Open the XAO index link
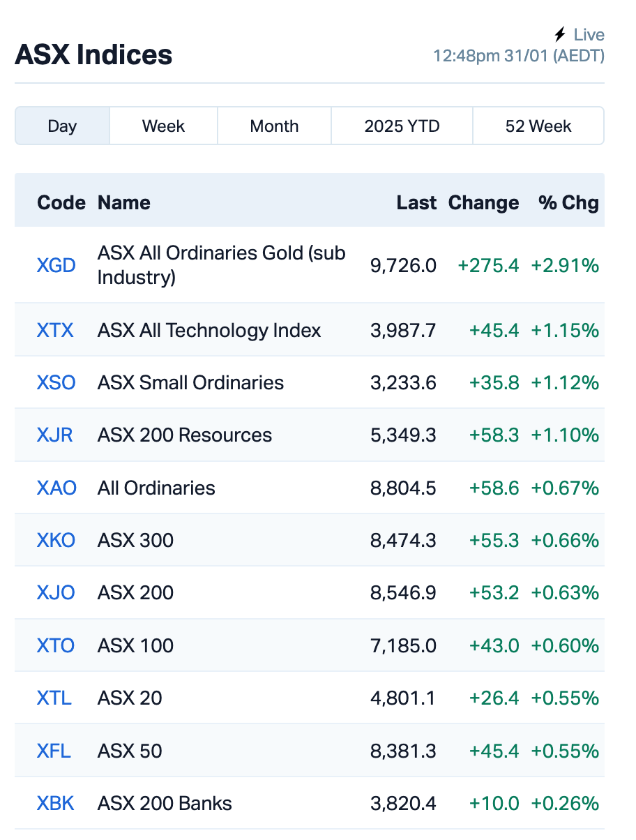Viewport: 636px width, 840px height. point(56,488)
